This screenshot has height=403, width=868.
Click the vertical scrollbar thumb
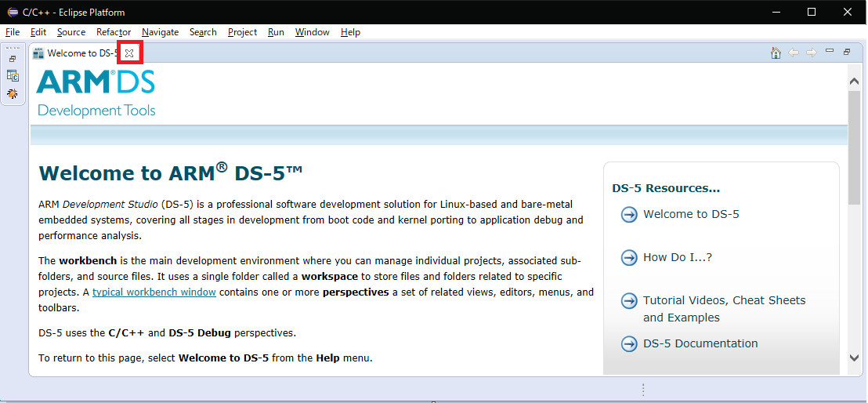pyautogui.click(x=854, y=147)
